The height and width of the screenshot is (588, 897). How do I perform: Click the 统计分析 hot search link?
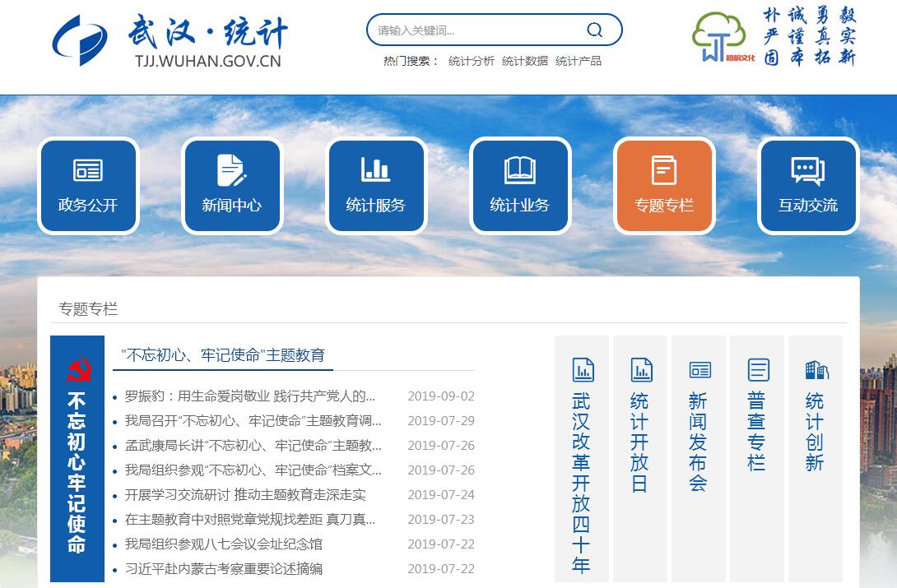click(x=472, y=61)
